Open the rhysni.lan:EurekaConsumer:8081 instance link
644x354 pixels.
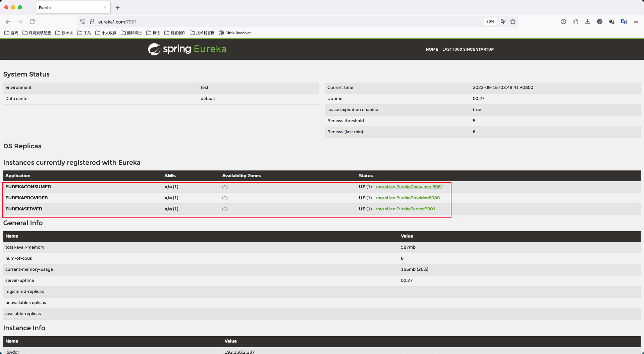pos(409,187)
